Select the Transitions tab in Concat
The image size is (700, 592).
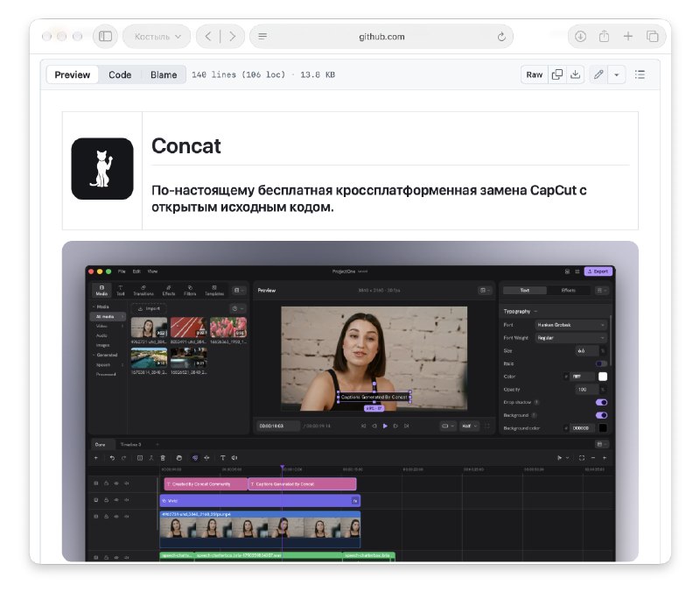click(143, 291)
